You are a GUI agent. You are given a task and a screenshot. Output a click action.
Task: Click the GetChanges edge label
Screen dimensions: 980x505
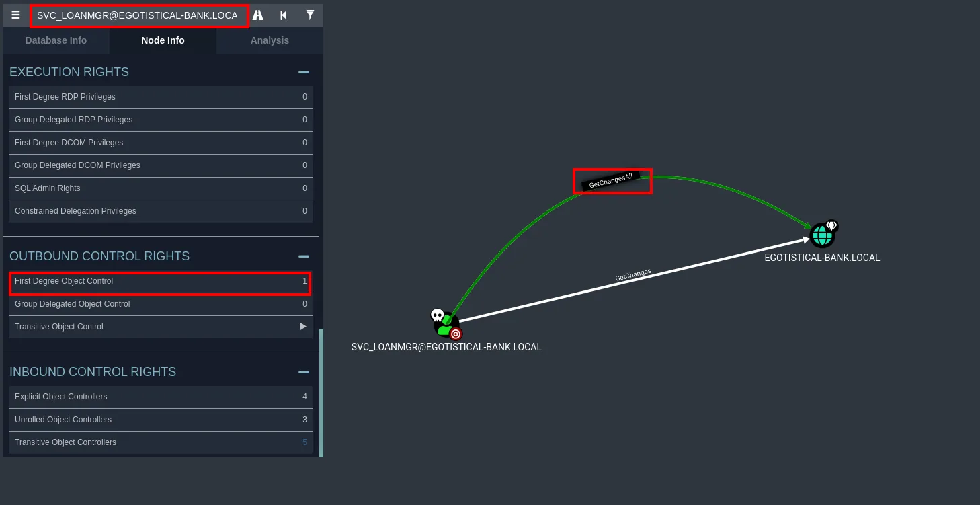(633, 274)
